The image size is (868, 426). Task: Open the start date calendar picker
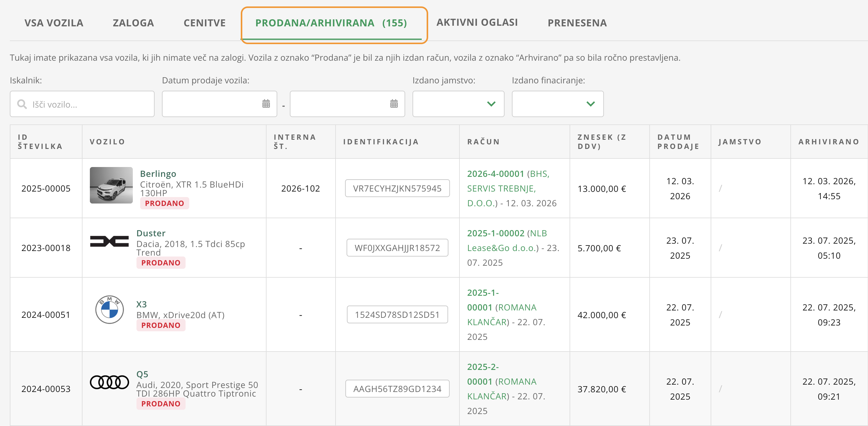266,104
